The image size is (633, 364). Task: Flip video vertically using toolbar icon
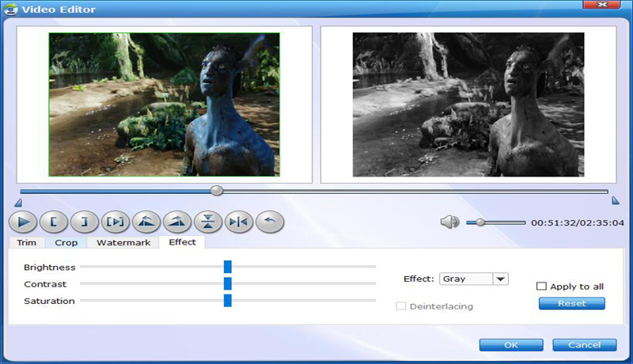click(207, 222)
